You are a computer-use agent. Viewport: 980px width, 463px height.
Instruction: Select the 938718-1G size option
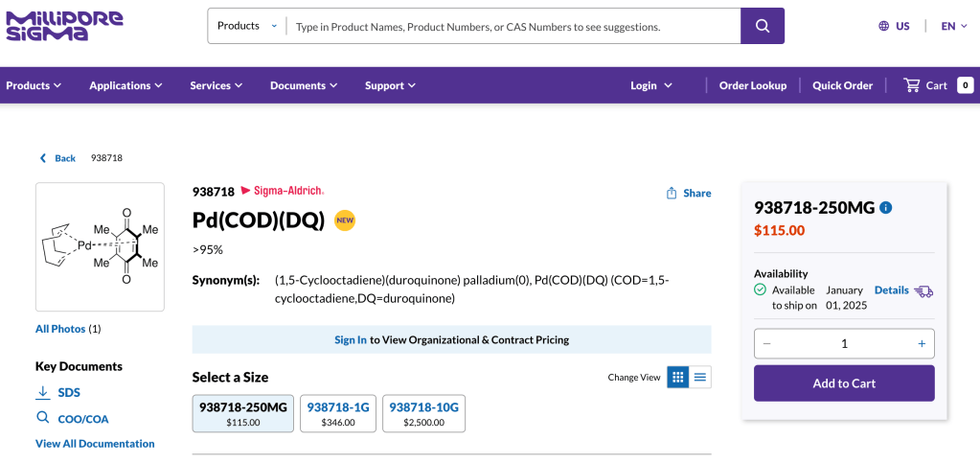(337, 413)
